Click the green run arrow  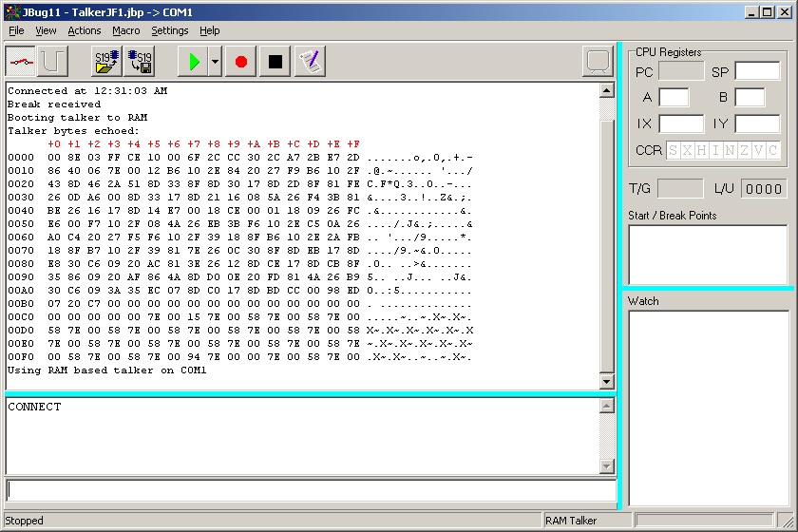pyautogui.click(x=194, y=62)
